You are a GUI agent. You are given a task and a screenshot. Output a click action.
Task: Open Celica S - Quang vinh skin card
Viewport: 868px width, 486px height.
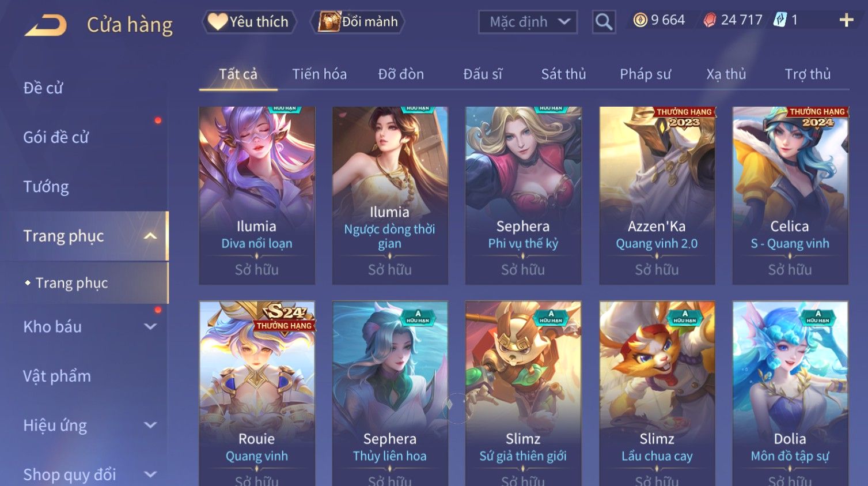(x=790, y=195)
